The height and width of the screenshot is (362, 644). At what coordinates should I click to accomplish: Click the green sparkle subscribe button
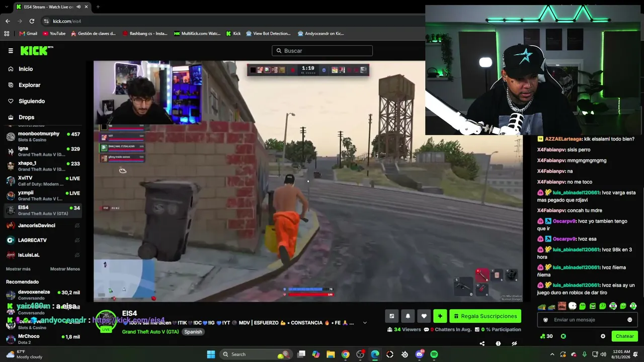tap(440, 316)
